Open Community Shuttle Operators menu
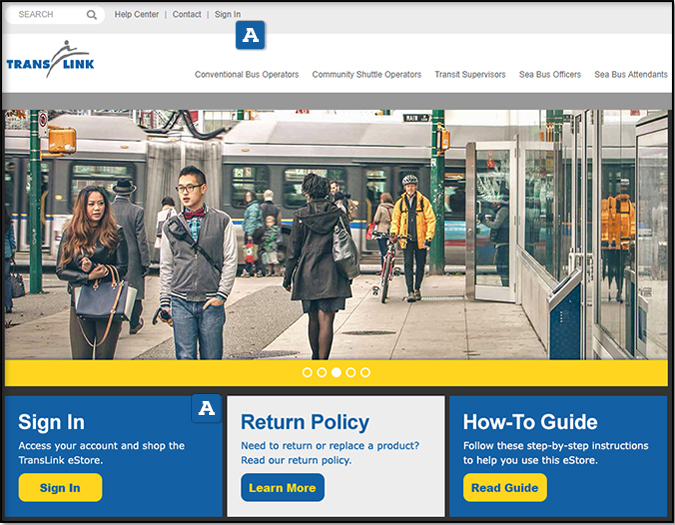The height and width of the screenshot is (525, 675). pos(366,75)
